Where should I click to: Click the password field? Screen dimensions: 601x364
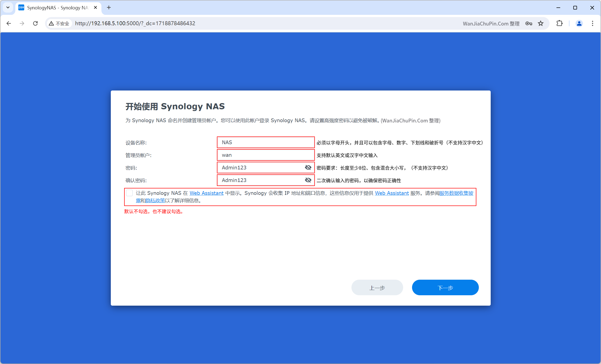pos(266,168)
